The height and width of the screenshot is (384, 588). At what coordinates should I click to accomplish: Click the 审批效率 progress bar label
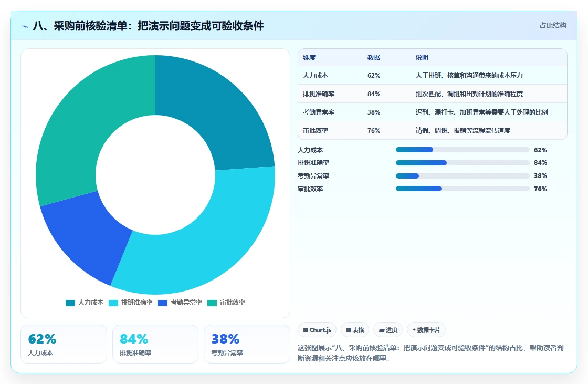tap(310, 189)
